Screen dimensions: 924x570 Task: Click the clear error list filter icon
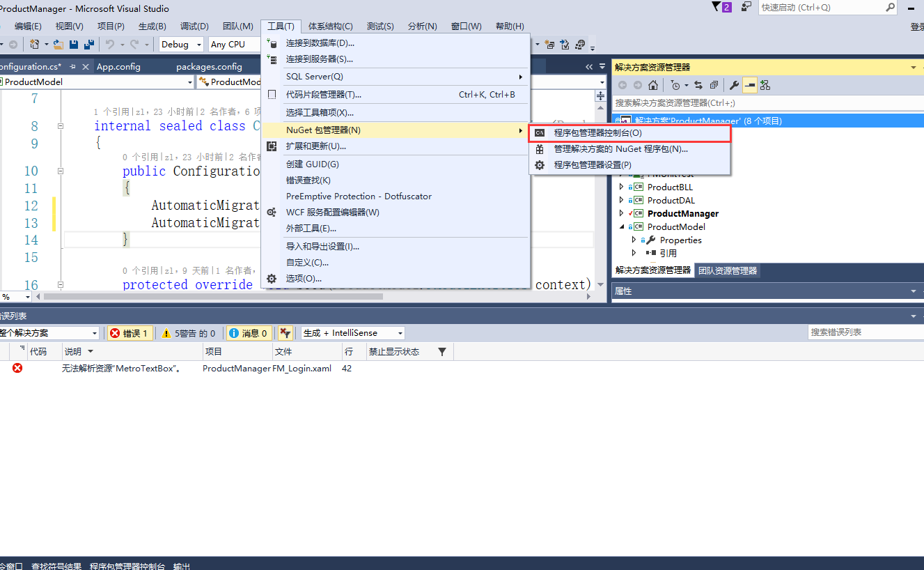tap(285, 333)
